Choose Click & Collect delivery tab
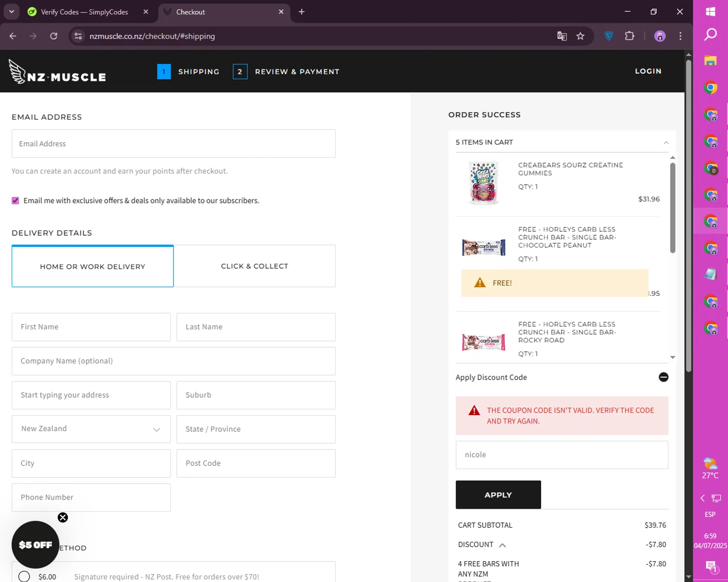 pyautogui.click(x=255, y=266)
